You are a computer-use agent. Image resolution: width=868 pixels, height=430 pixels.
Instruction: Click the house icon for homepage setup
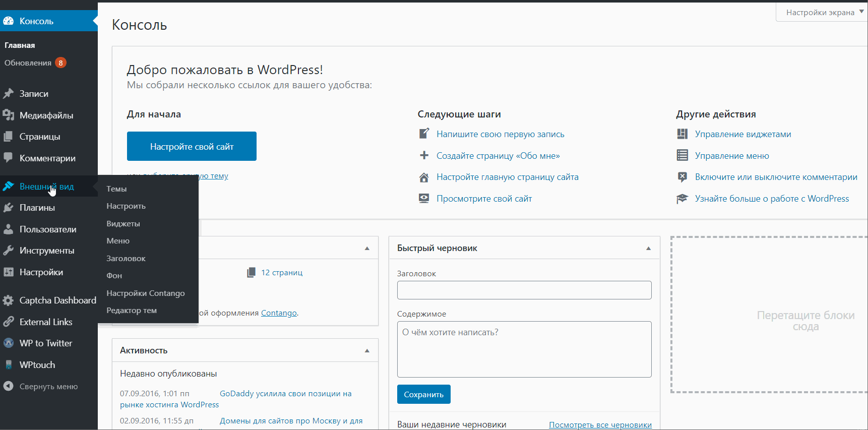pos(424,177)
